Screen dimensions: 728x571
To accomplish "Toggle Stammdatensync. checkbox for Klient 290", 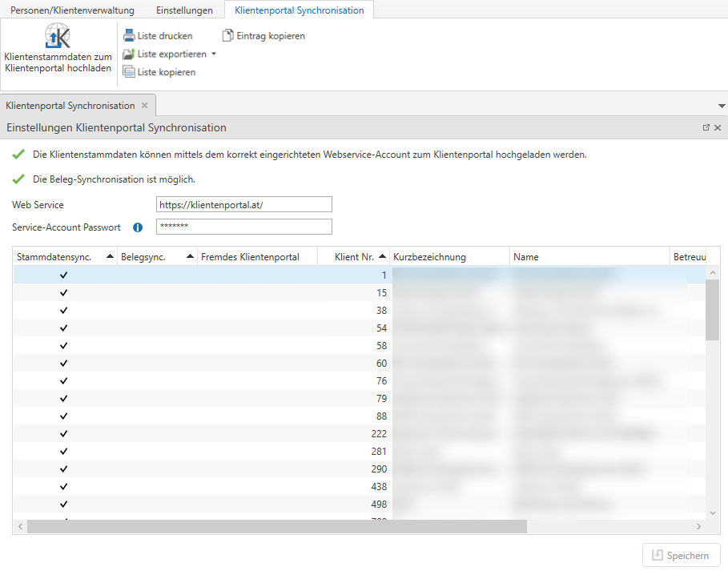I will pyautogui.click(x=64, y=468).
